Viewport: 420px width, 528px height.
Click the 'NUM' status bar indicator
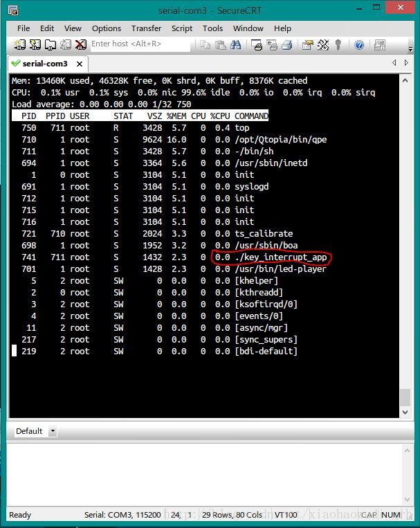(391, 515)
